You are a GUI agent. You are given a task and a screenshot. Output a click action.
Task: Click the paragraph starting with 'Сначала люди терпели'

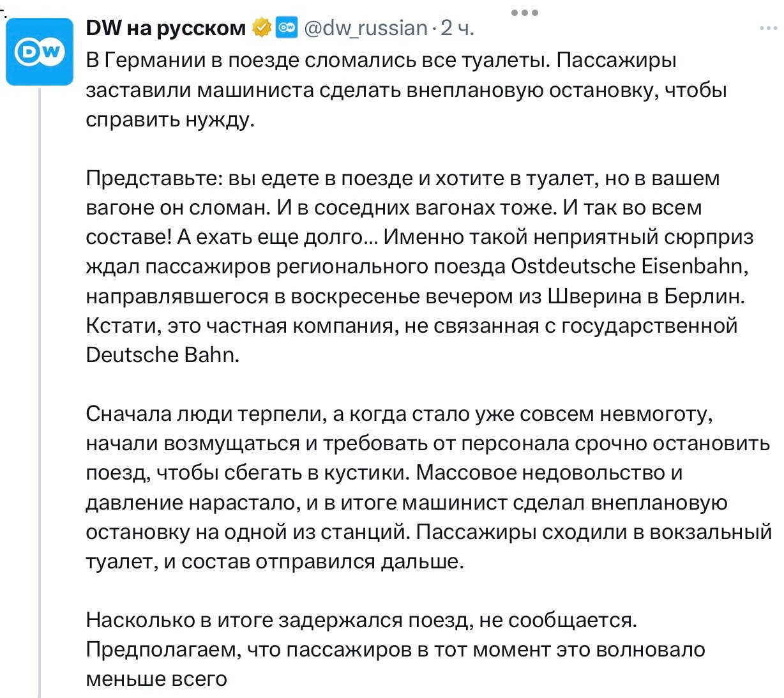click(x=429, y=488)
